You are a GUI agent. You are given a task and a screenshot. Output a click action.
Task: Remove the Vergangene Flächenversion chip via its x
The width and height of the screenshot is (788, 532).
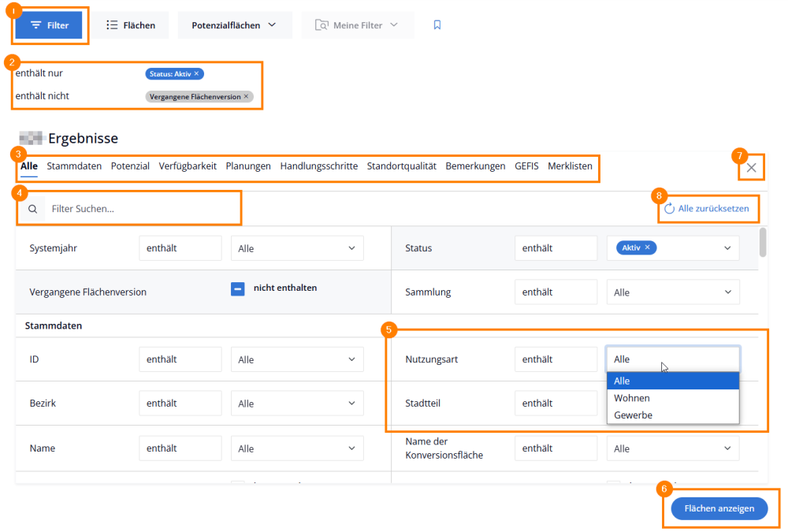(246, 96)
